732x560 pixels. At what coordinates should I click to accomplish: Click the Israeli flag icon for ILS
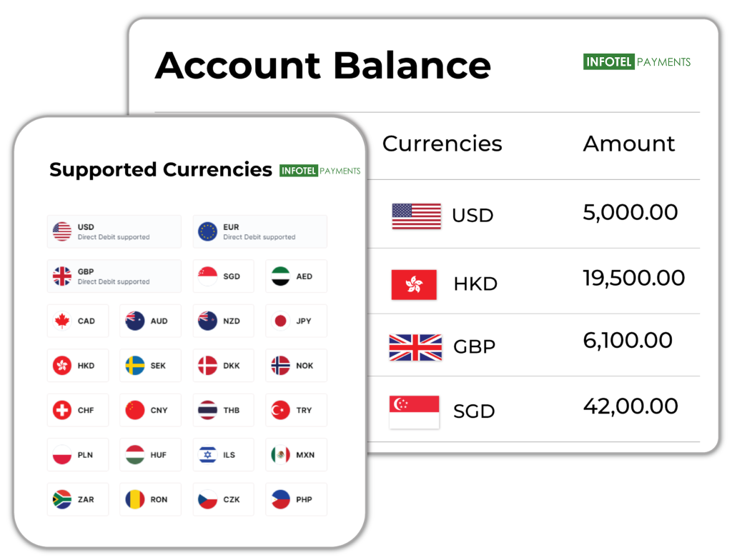pos(207,454)
